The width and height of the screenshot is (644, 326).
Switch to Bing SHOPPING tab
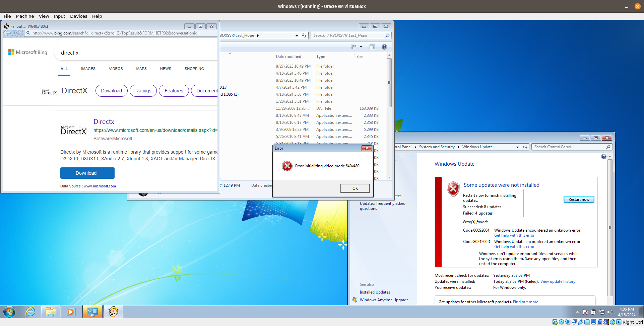click(194, 69)
